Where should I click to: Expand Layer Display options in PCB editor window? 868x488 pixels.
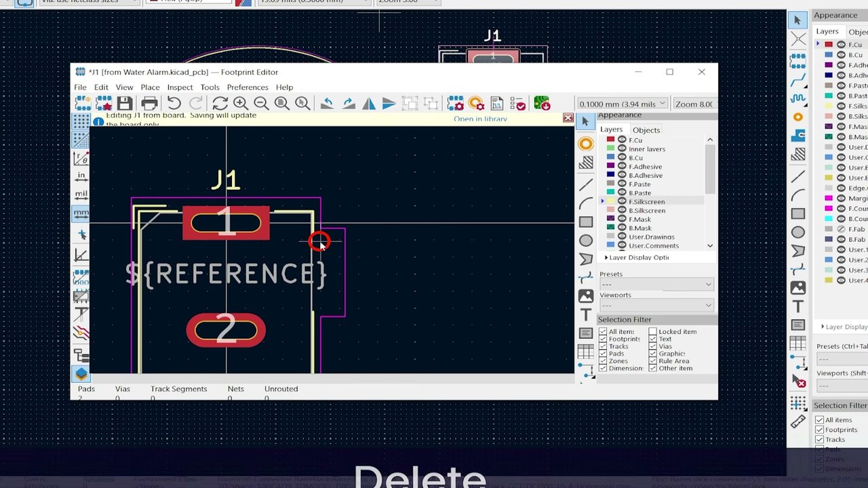pyautogui.click(x=844, y=327)
